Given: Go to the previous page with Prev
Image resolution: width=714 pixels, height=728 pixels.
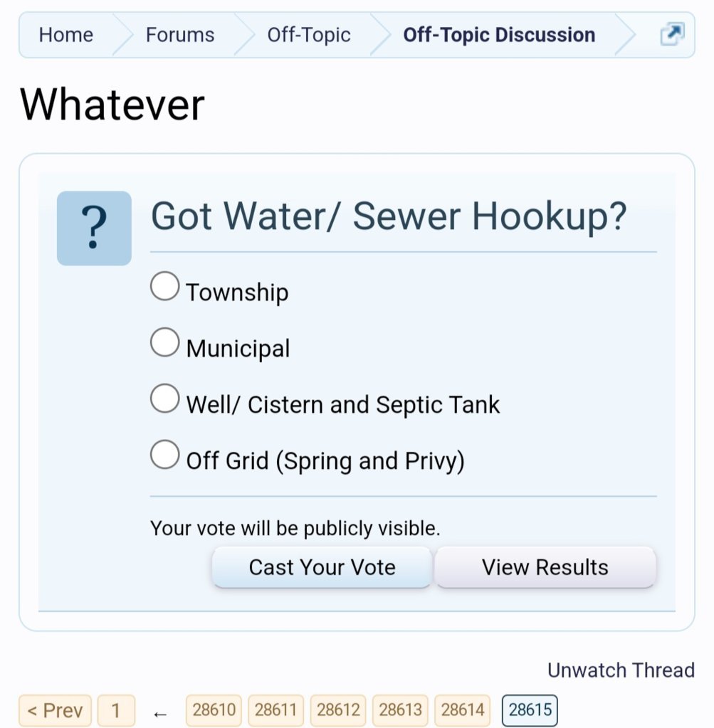Looking at the screenshot, I should [56, 710].
